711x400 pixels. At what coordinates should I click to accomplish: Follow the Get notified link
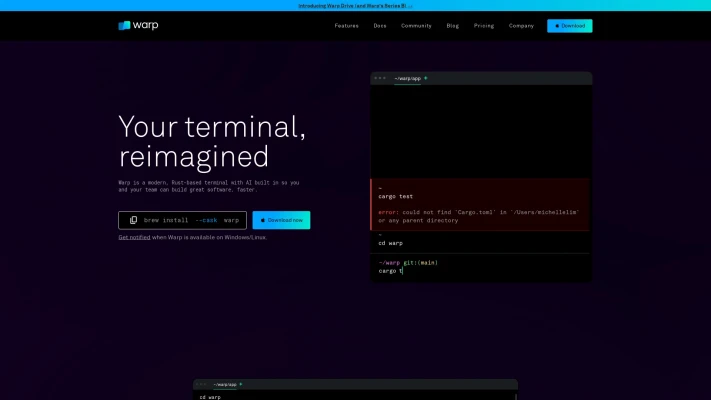point(134,237)
